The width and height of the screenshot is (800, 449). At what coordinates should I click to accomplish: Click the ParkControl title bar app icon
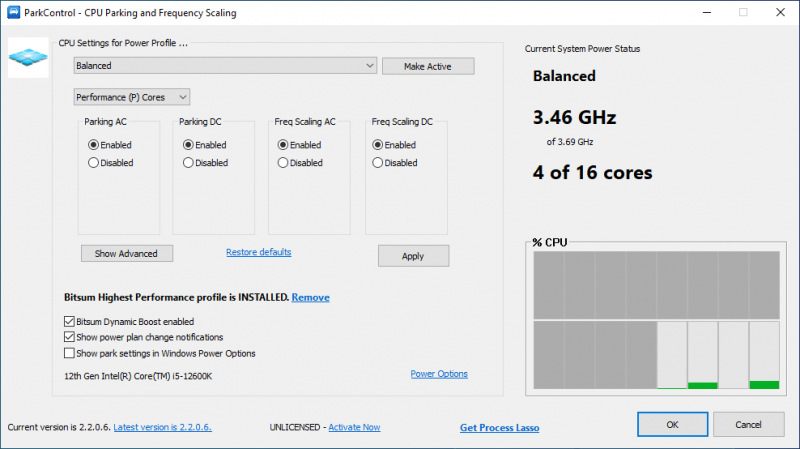pos(14,12)
